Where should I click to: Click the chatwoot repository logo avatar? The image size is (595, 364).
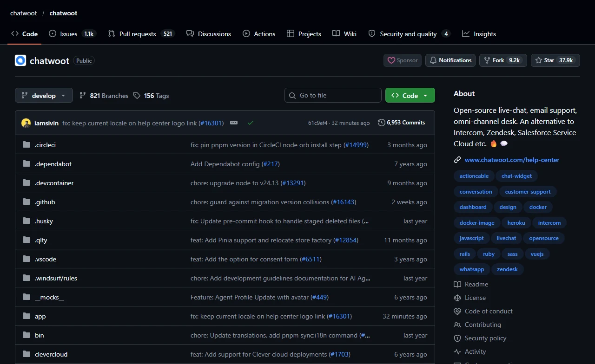[20, 60]
